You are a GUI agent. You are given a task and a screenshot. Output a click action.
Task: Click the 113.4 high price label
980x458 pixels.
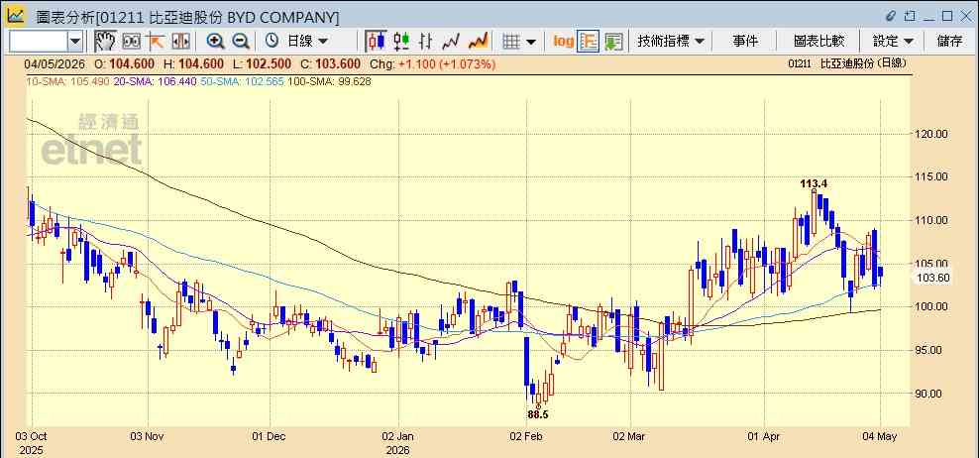tap(814, 184)
